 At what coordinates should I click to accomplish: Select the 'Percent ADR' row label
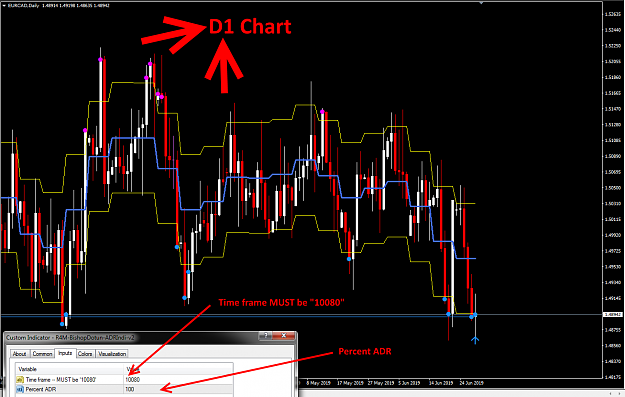41,389
